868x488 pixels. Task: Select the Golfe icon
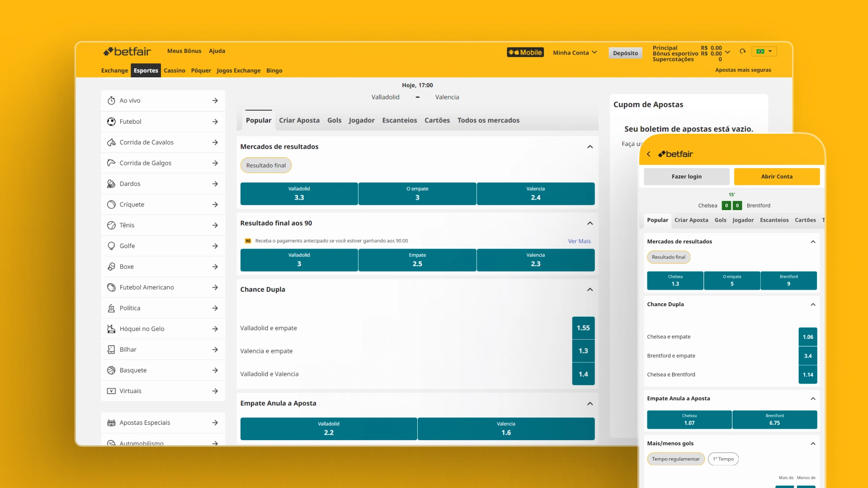tap(111, 246)
